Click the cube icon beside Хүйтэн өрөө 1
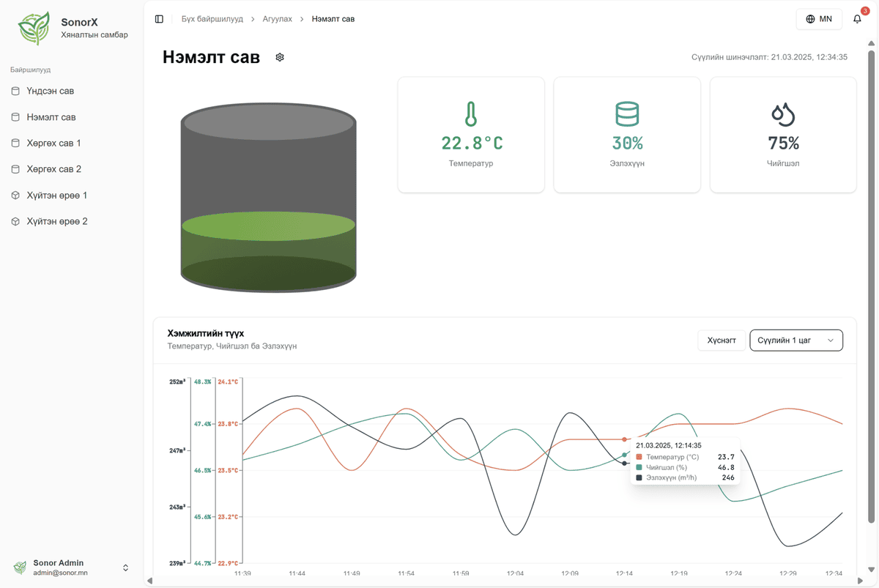The image size is (879, 588). pos(15,196)
